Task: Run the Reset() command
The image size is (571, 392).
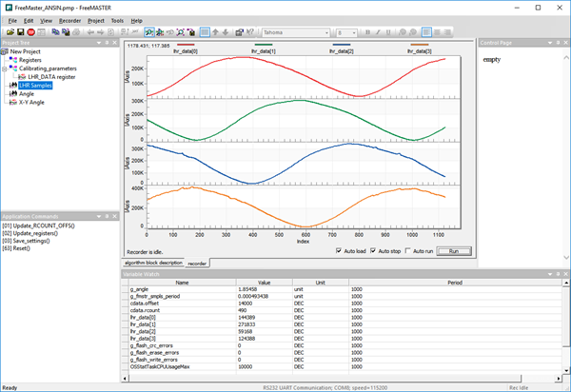Action: point(16,248)
